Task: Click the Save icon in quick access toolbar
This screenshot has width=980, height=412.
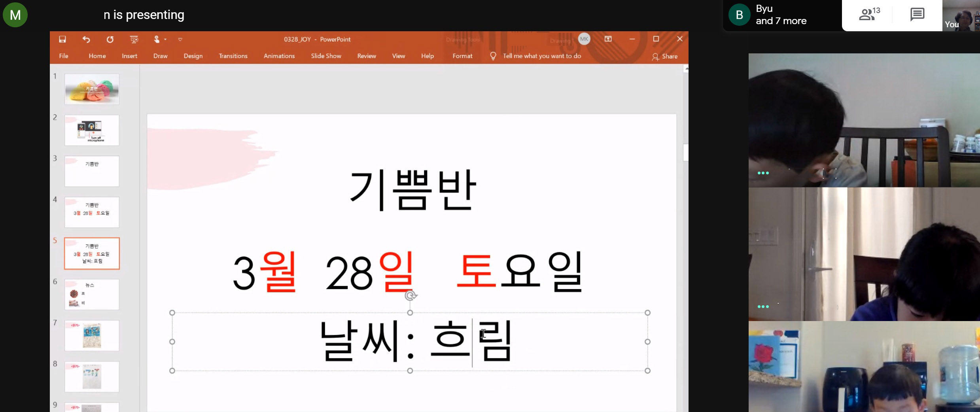Action: tap(62, 39)
